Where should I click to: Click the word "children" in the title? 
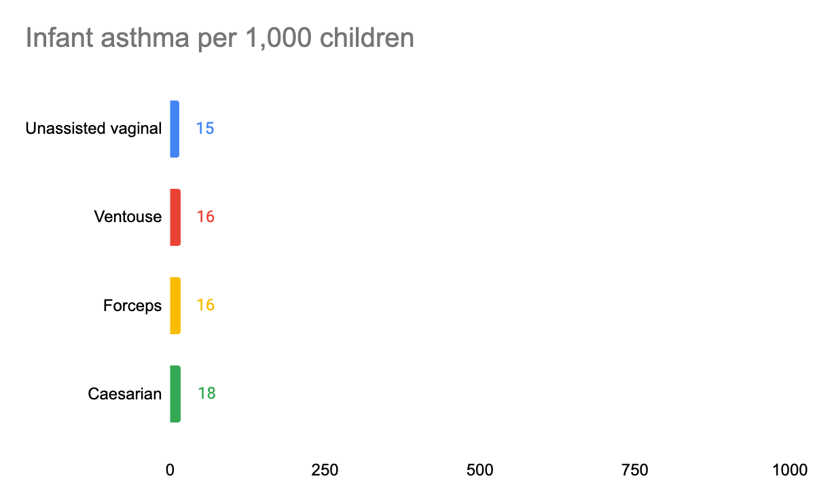[x=367, y=39]
